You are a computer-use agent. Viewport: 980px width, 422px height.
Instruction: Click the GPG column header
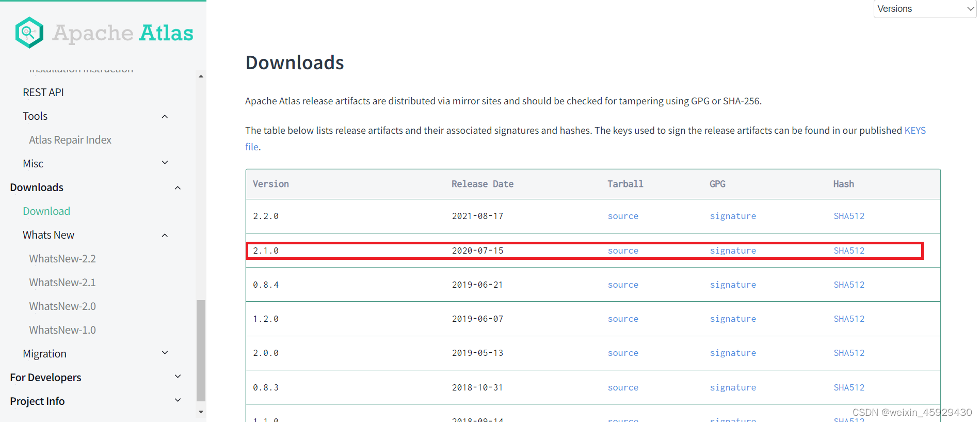(717, 184)
